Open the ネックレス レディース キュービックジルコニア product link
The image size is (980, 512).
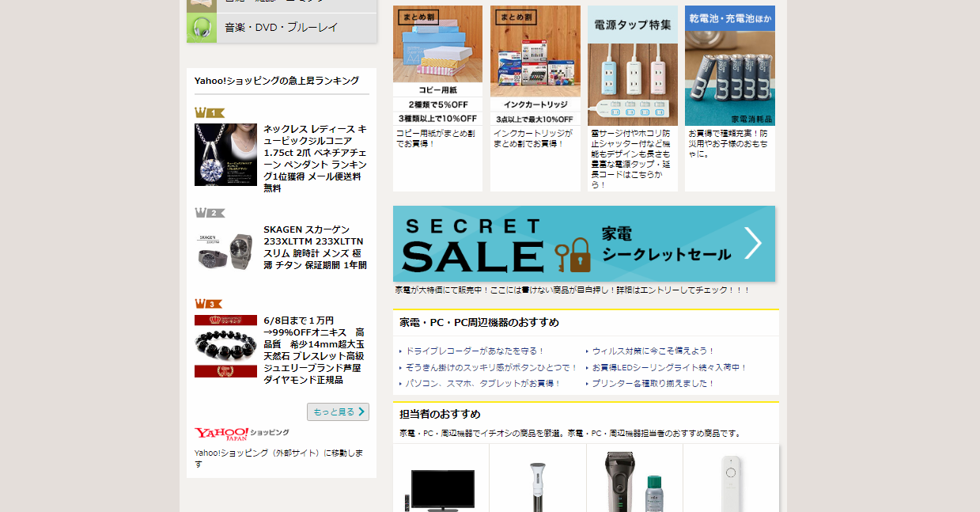tap(315, 158)
